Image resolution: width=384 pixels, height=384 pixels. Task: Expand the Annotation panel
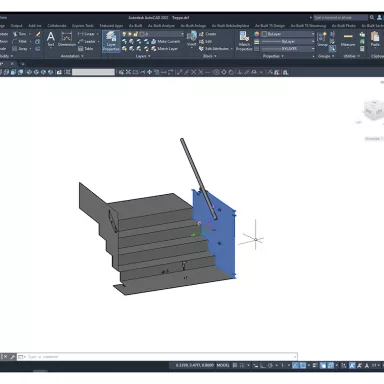click(x=72, y=56)
